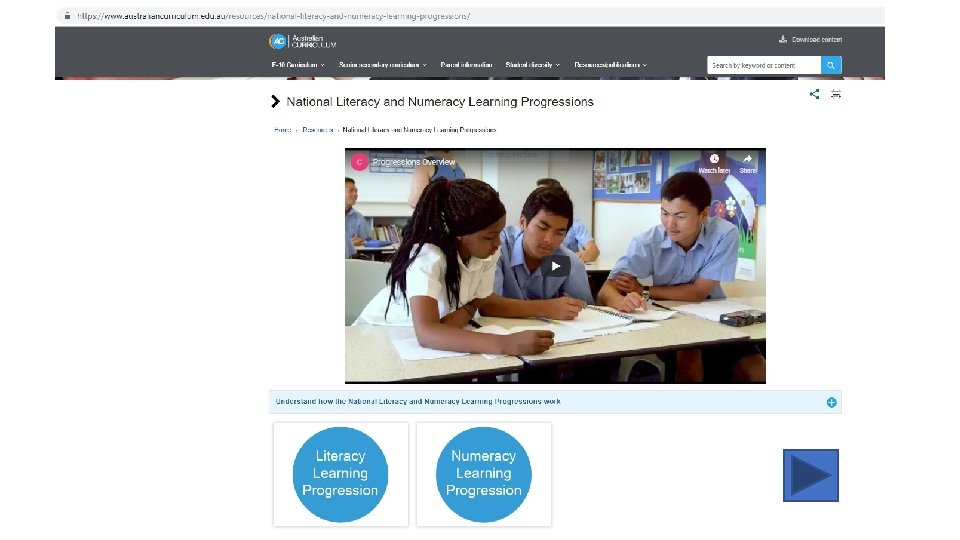Play the Progressions Overview video
This screenshot has width=960, height=540.
555,266
